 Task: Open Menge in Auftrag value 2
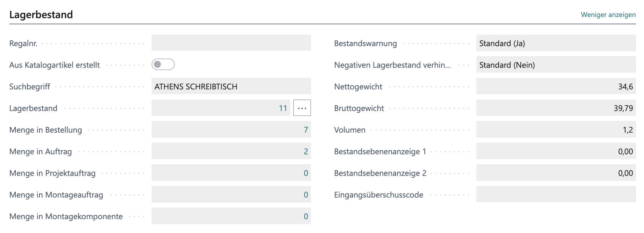tap(306, 151)
